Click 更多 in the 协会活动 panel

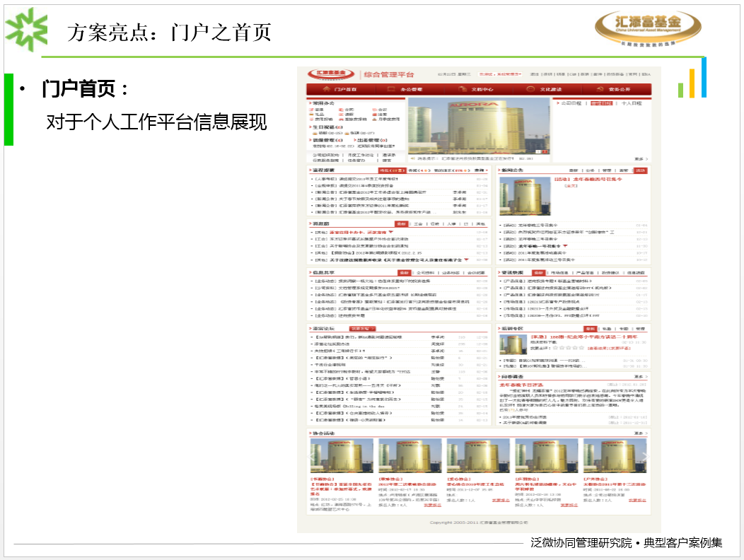coord(641,433)
